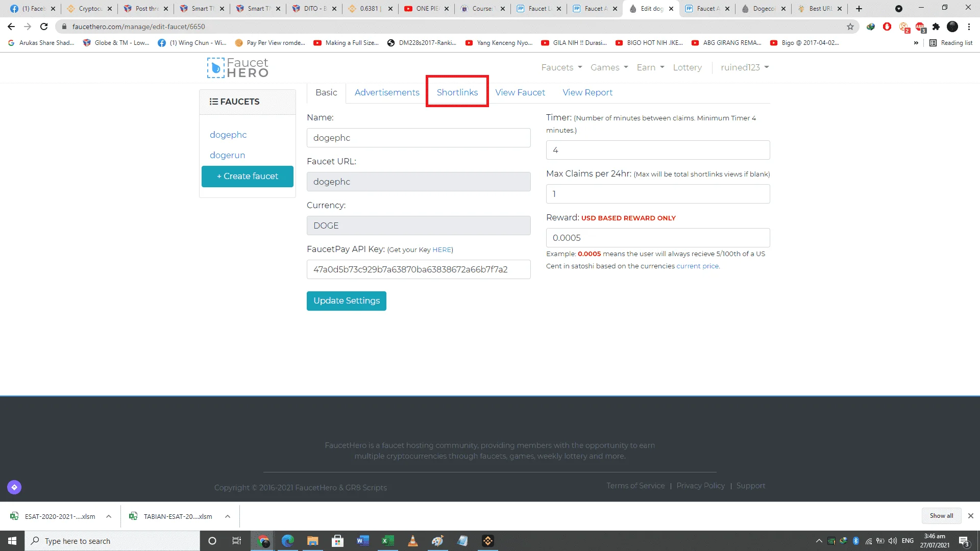Open Microsoft Store from taskbar

[x=337, y=541]
